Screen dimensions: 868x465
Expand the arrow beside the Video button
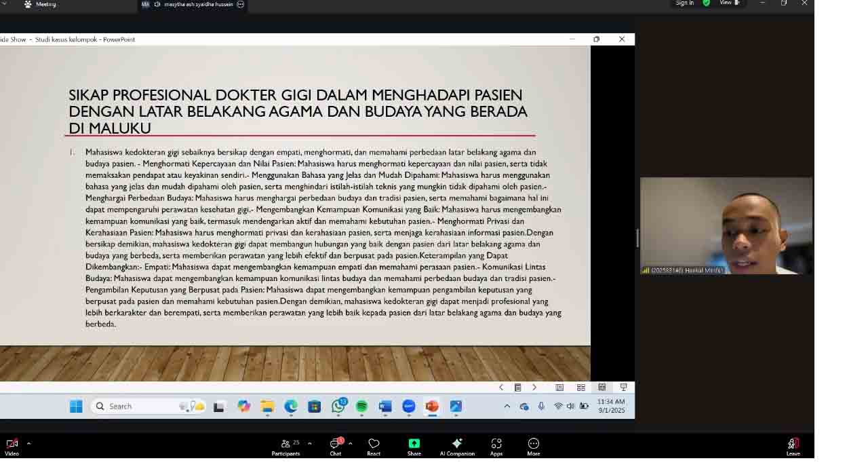coord(28,443)
